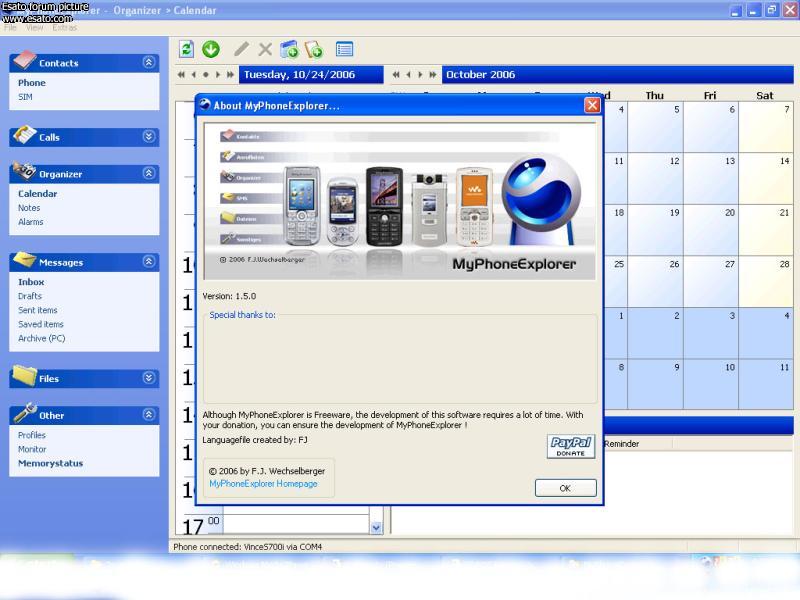This screenshot has width=800, height=600.
Task: Go to next month arrow
Action: 420,74
